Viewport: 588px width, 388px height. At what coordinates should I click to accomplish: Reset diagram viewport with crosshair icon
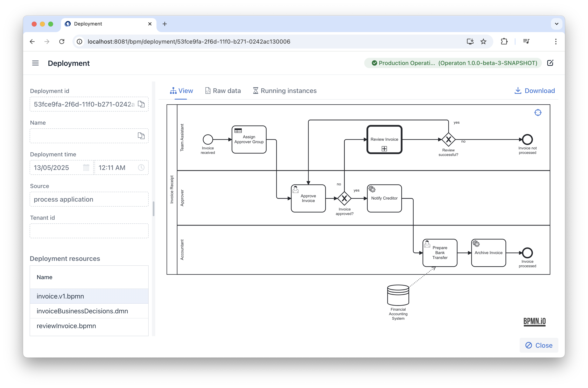[x=538, y=113]
